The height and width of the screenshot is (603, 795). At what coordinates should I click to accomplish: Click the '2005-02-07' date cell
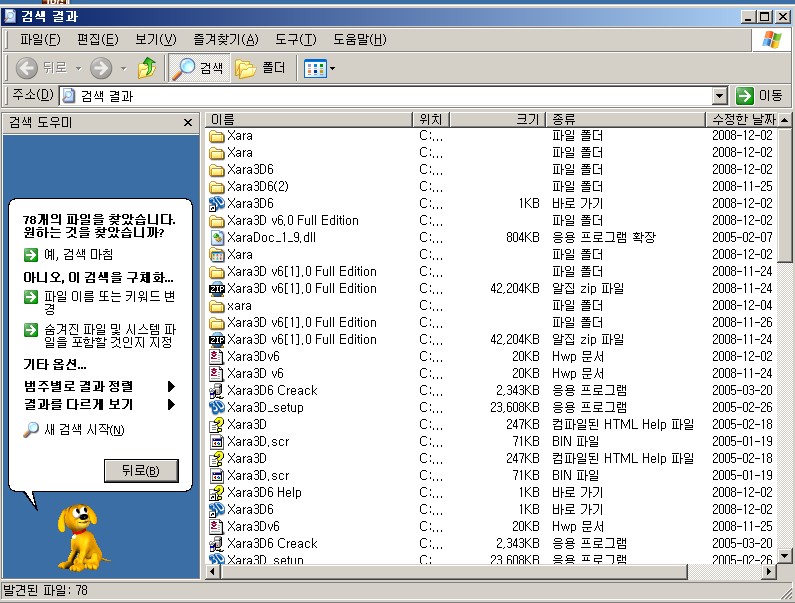point(742,237)
